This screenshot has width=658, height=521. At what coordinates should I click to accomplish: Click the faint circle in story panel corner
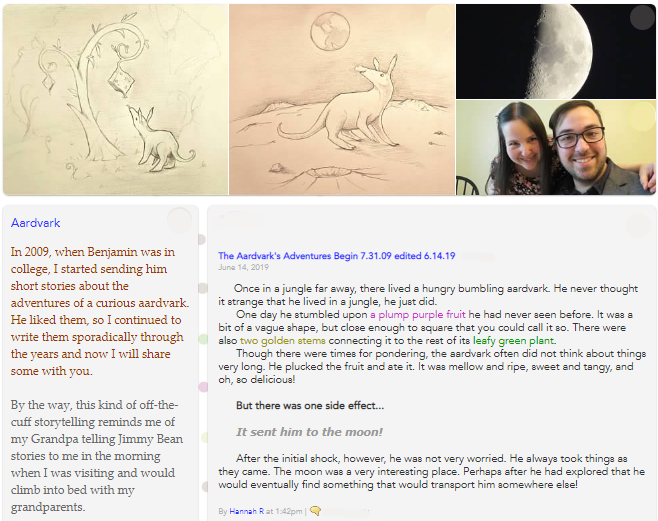[639, 225]
